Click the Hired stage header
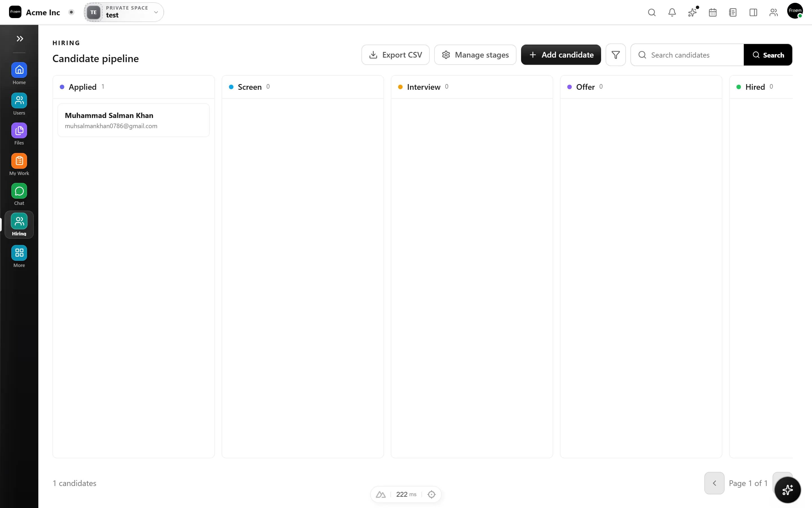Viewport: 812px width, 508px height. click(x=761, y=87)
